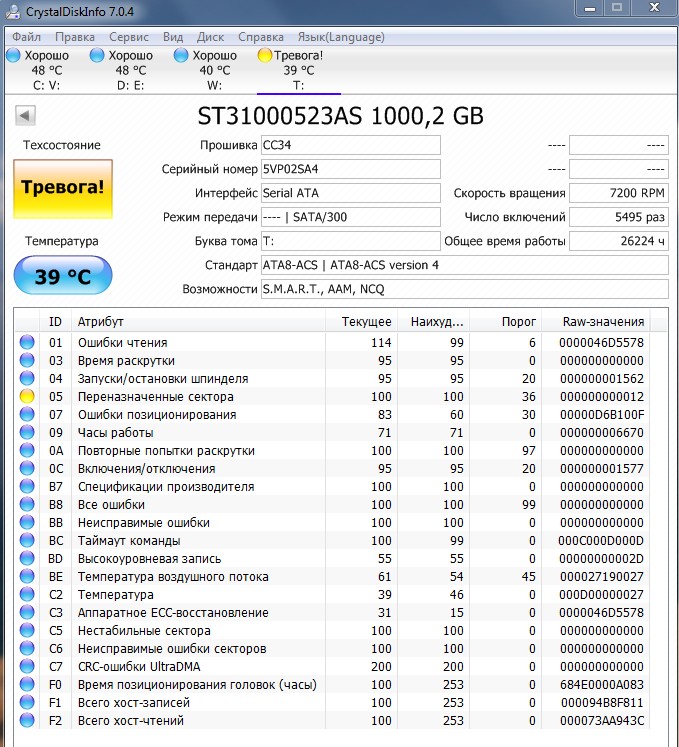This screenshot has height=747, width=679.
Task: Click status icon for Всего хост-записей
Action: 27,702
